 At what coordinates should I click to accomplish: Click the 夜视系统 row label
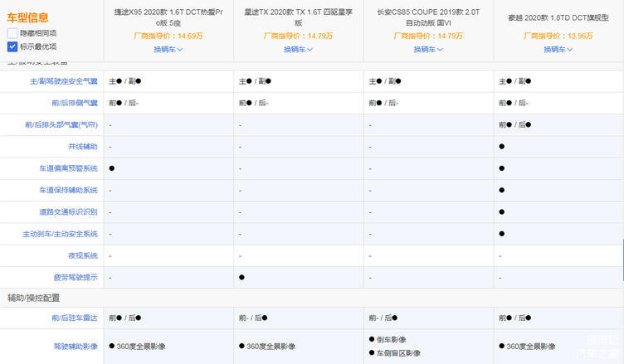point(83,255)
